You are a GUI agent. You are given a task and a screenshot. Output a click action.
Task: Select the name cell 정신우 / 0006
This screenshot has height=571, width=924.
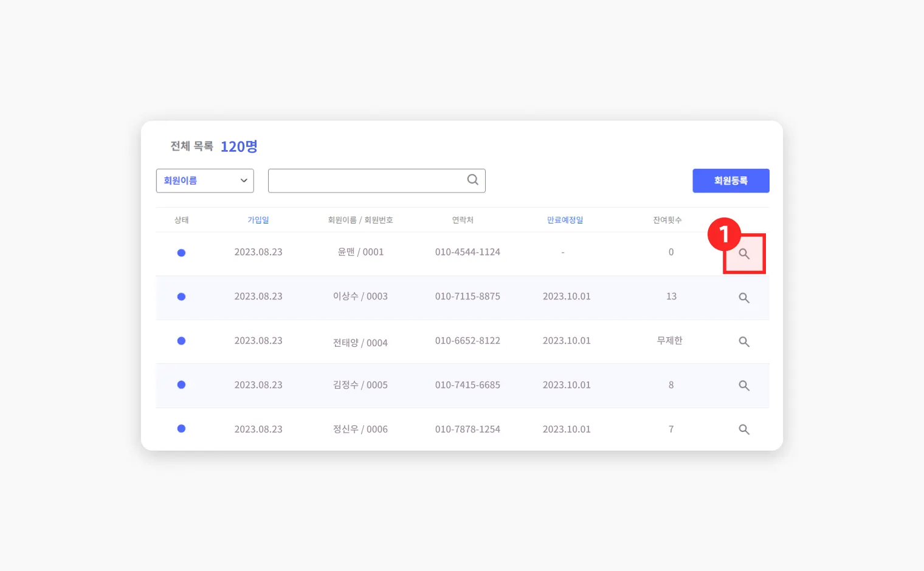(360, 429)
